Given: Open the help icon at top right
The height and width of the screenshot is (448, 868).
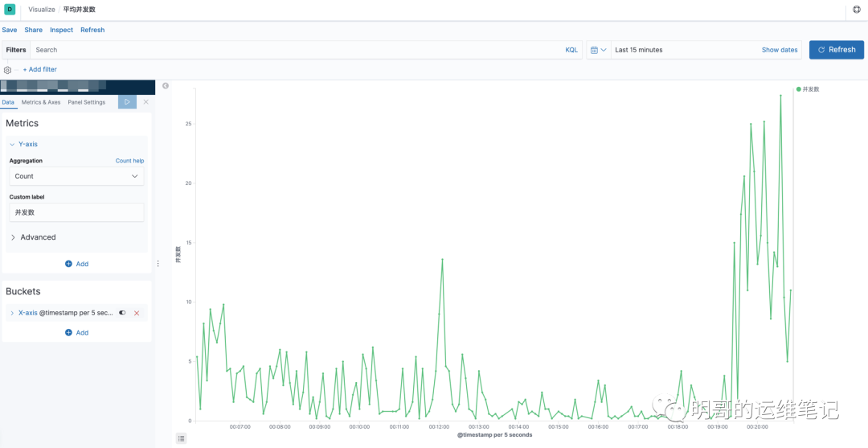Looking at the screenshot, I should click(857, 10).
